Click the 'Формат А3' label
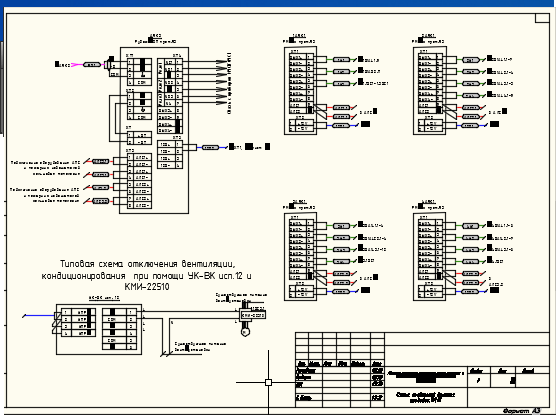Screen dimensions: 558x415 point(522,411)
